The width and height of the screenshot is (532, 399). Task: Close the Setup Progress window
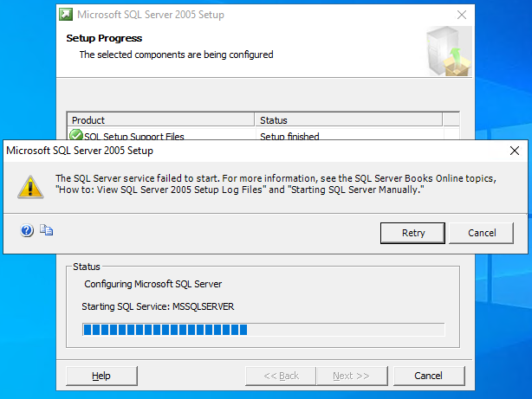click(x=462, y=15)
